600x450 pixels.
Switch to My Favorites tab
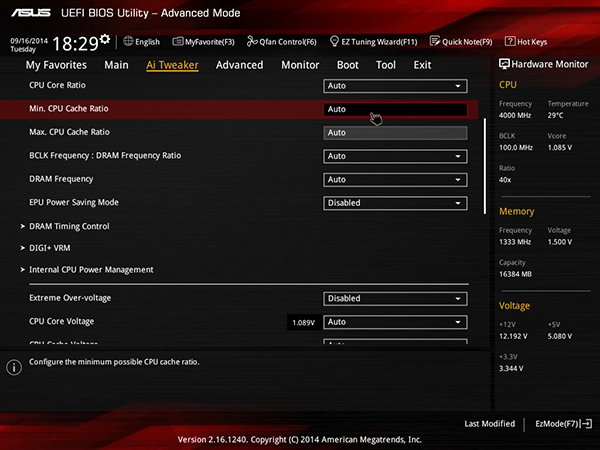tap(56, 65)
